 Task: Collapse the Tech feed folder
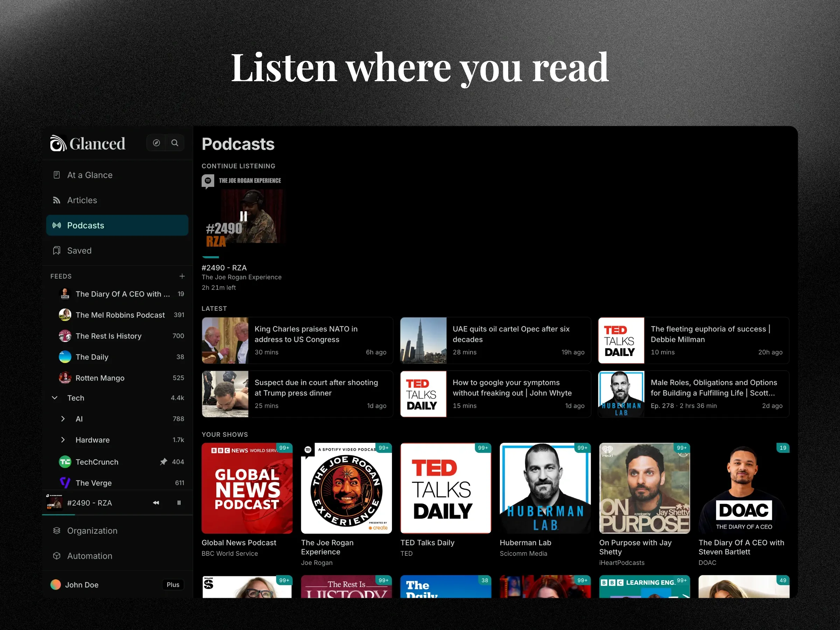tap(55, 398)
